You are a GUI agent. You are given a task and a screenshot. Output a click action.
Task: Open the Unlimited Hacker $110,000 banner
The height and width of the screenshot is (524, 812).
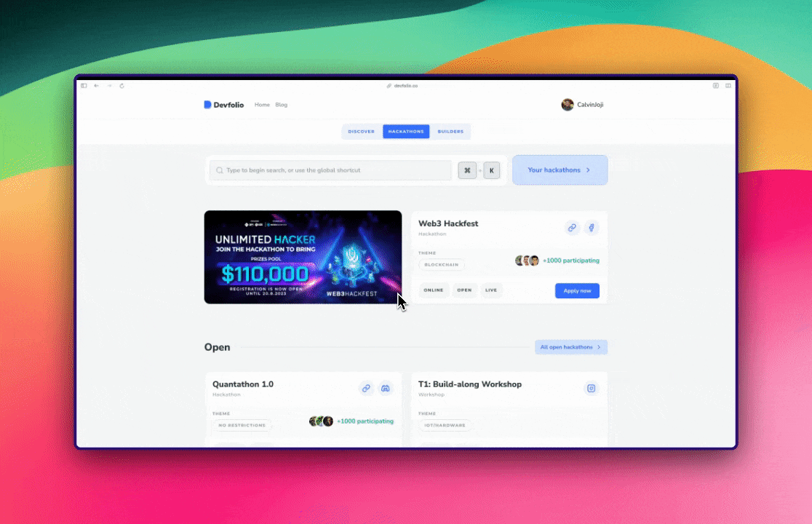(x=303, y=257)
